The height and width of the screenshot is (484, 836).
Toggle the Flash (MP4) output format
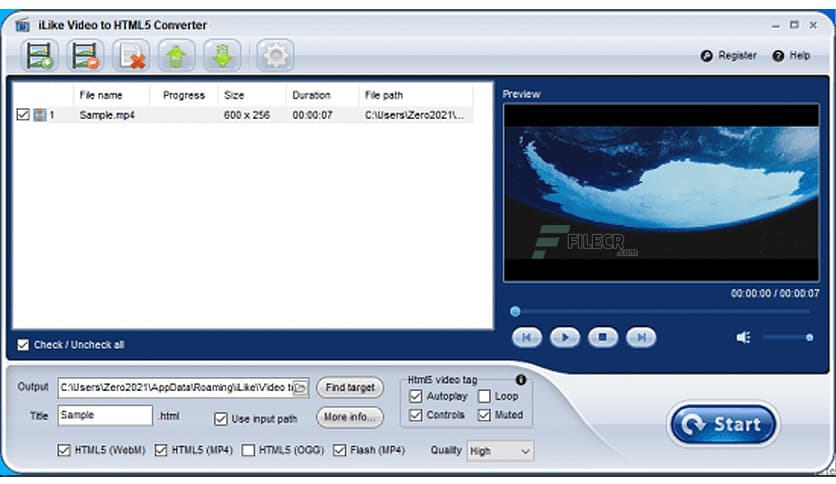pyautogui.click(x=340, y=450)
